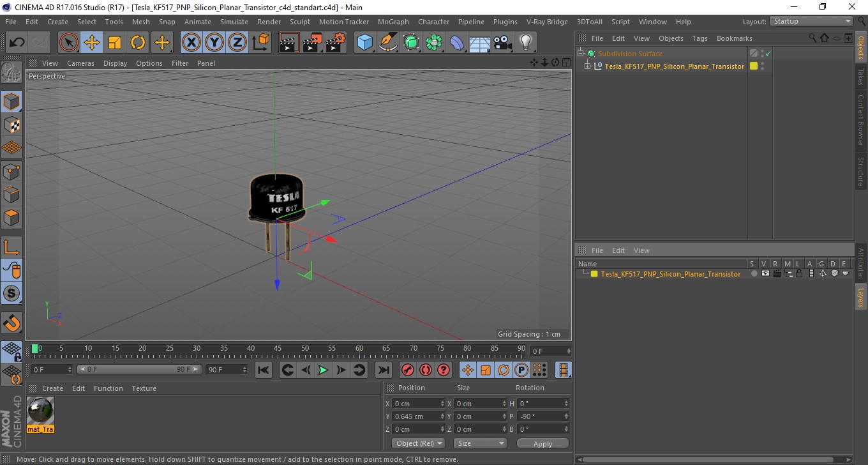The image size is (868, 465).
Task: Select the Rotate tool
Action: 138,43
